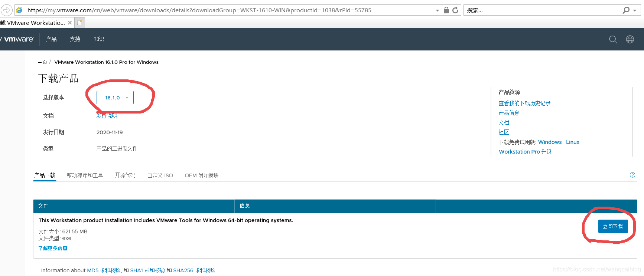The height and width of the screenshot is (276, 644).
Task: Open 查看我的下载历史记录 link
Action: pyautogui.click(x=524, y=103)
